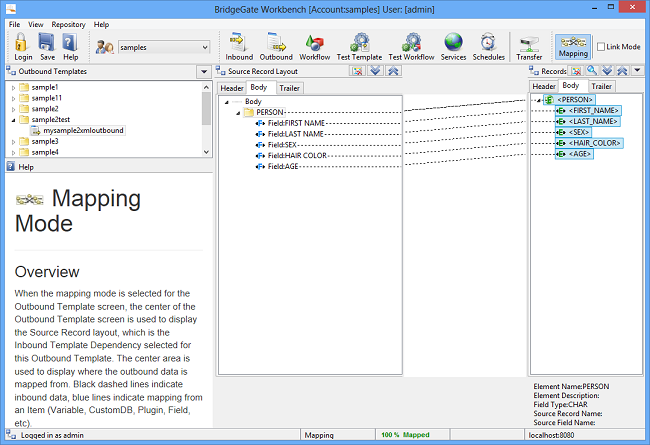Viewport: 650px width, 445px height.
Task: Click the account users icon beside samples
Action: pos(104,47)
